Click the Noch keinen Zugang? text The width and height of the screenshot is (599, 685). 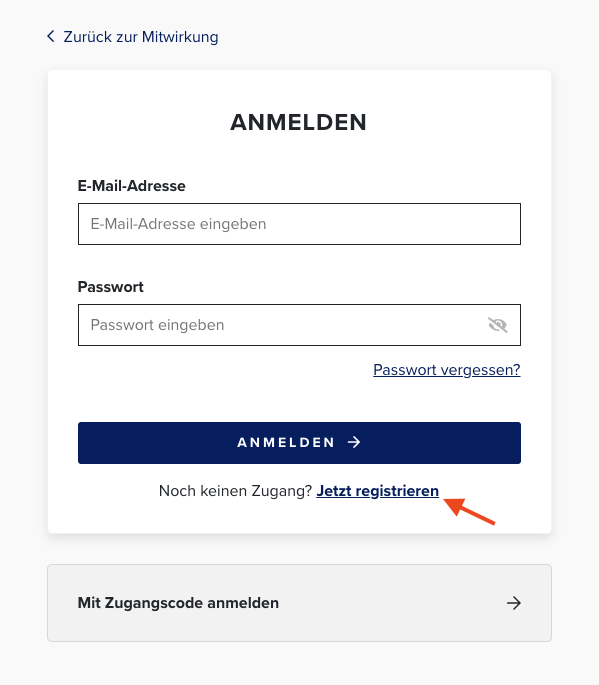[x=235, y=491]
